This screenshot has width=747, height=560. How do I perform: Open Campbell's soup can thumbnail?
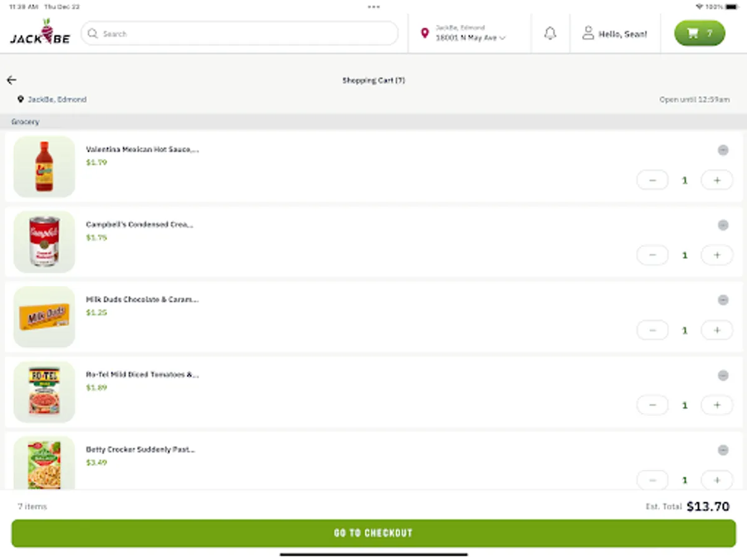point(44,242)
